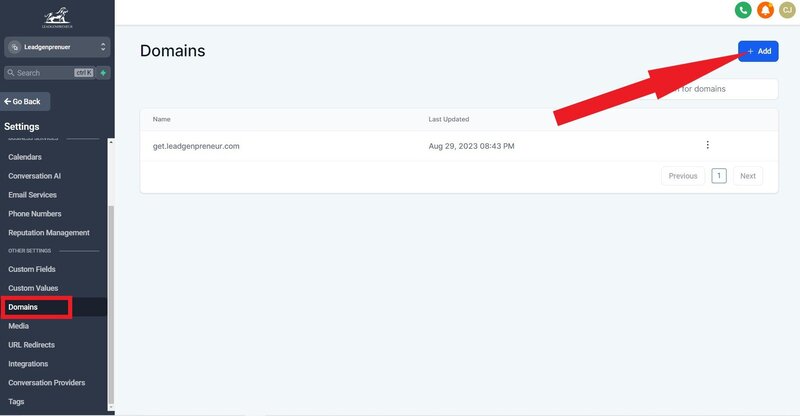
Task: Open the three-dot menu for get.leadgenpreneur.com
Action: (x=707, y=145)
